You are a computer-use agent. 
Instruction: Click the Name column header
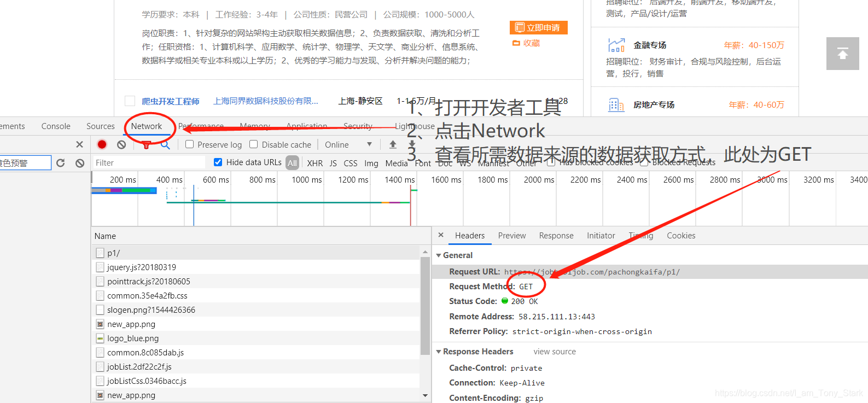(261, 236)
